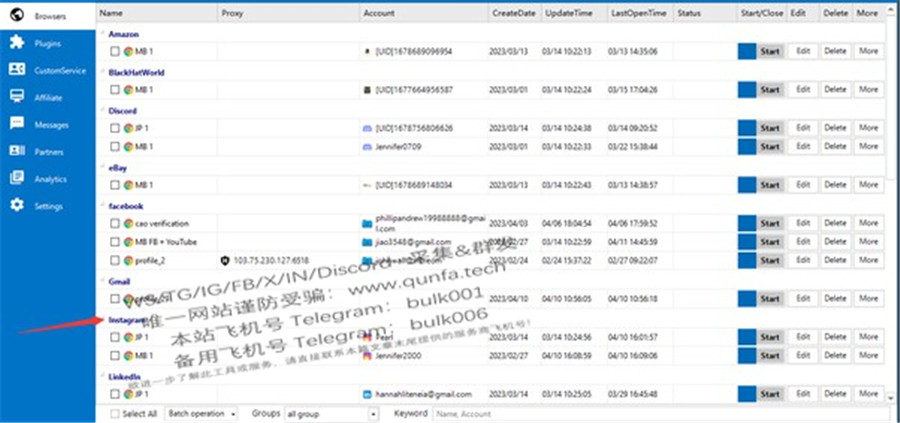
Task: Click Discord account icon beside Jennifer0709
Action: pos(367,146)
